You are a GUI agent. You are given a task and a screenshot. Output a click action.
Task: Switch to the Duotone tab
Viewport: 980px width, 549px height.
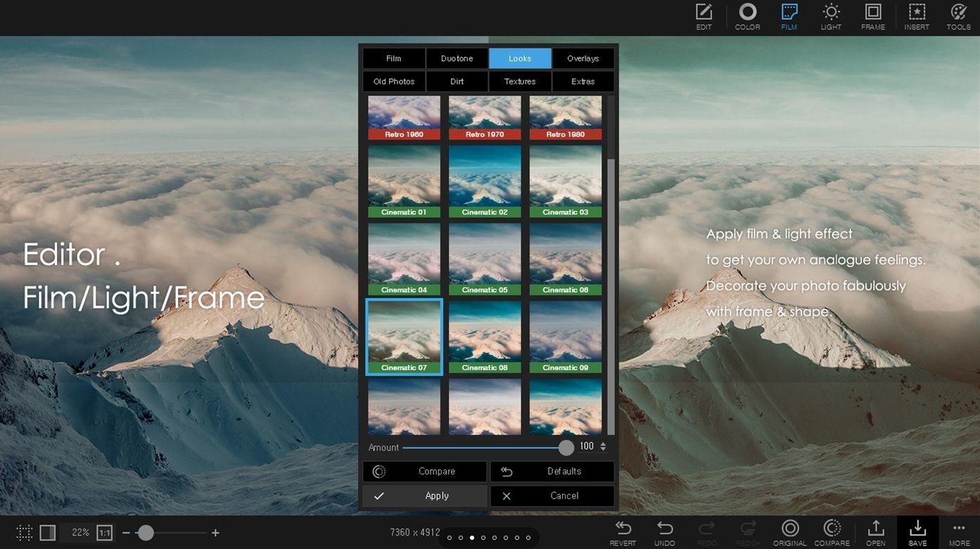click(x=457, y=58)
